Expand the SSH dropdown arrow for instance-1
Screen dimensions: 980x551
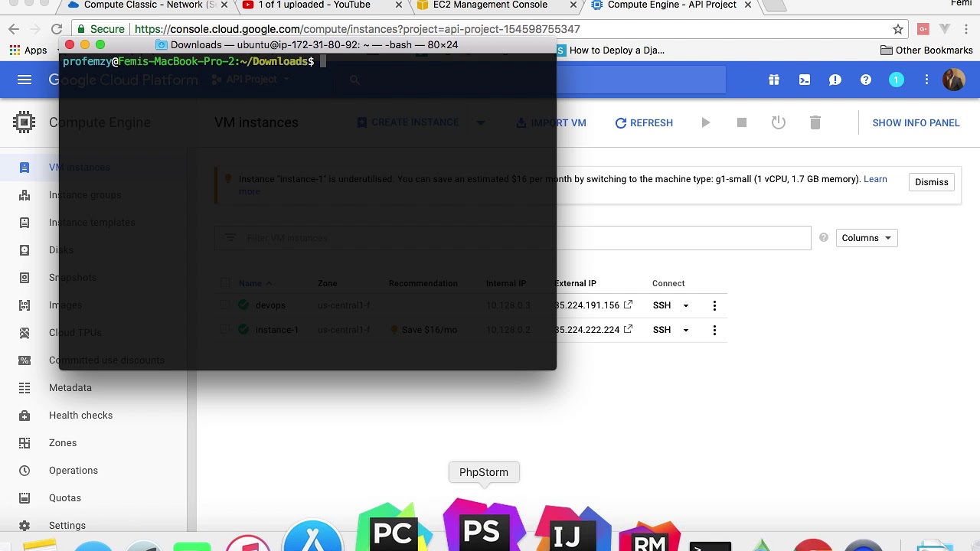click(686, 330)
